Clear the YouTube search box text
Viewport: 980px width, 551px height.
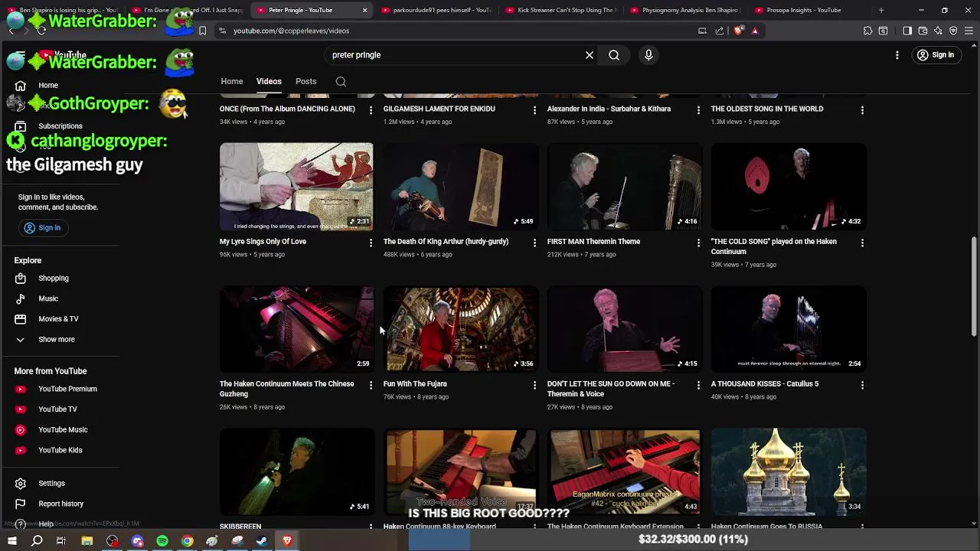click(590, 55)
